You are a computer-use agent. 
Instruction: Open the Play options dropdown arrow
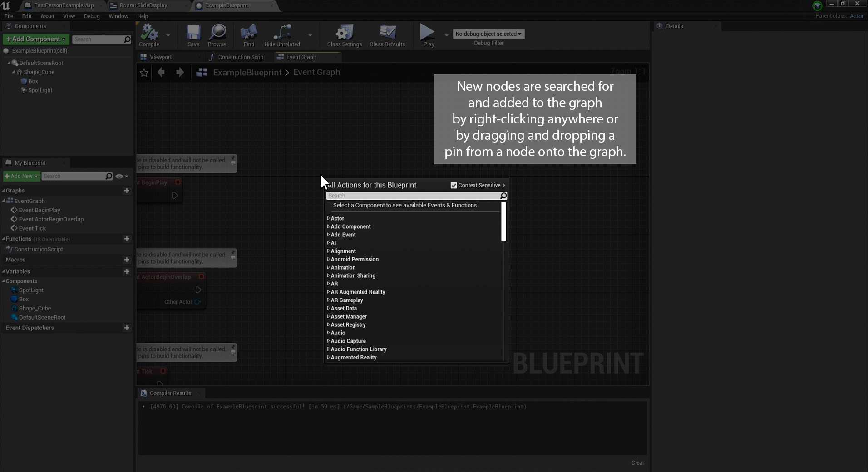click(x=446, y=35)
